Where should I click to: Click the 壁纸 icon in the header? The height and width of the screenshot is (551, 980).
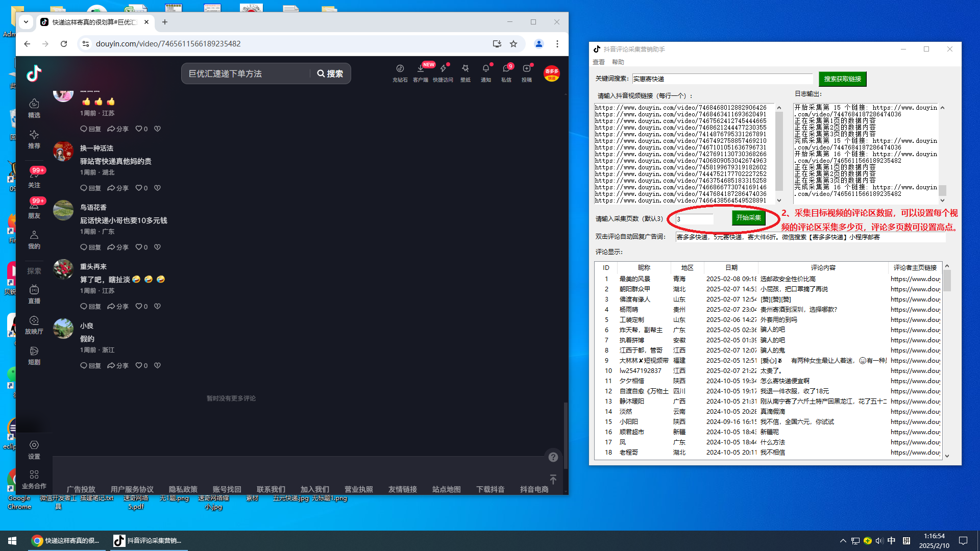click(465, 73)
